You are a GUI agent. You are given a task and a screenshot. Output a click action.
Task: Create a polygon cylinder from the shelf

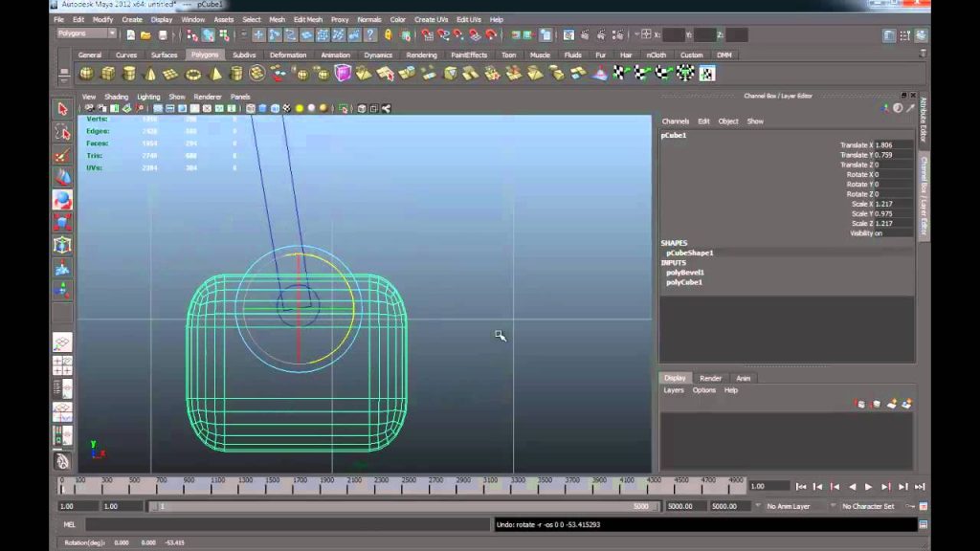click(129, 74)
